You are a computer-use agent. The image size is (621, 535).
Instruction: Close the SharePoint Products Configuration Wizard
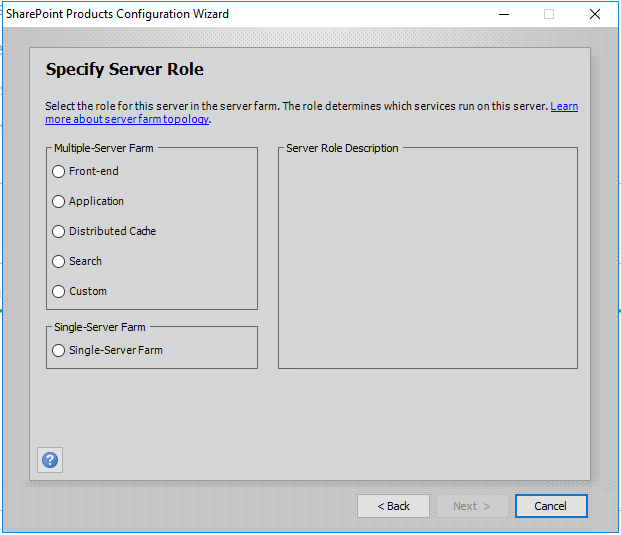[595, 14]
